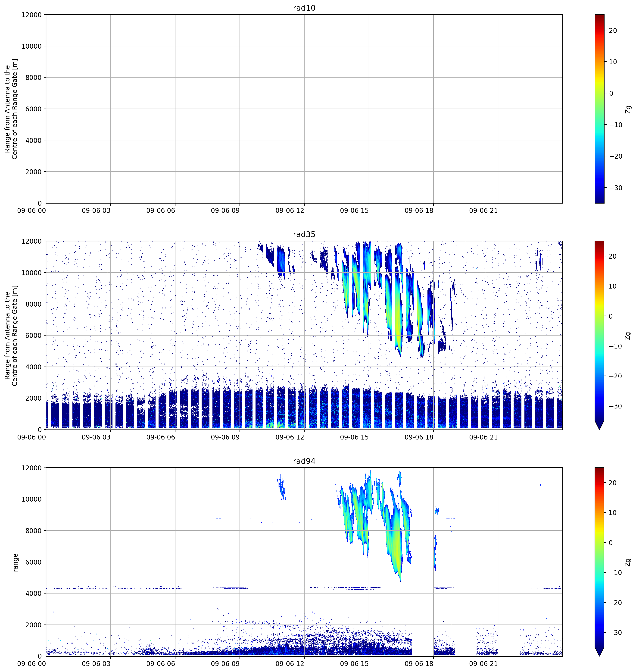This screenshot has width=636, height=672.
Task: Click the 12000 y-tick on rad35
Action: point(31,241)
